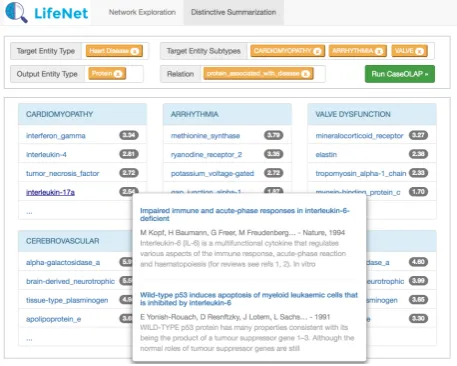Image resolution: width=457 pixels, height=366 pixels.
Task: Open apolipoprotein_e link
Action: coord(53,319)
